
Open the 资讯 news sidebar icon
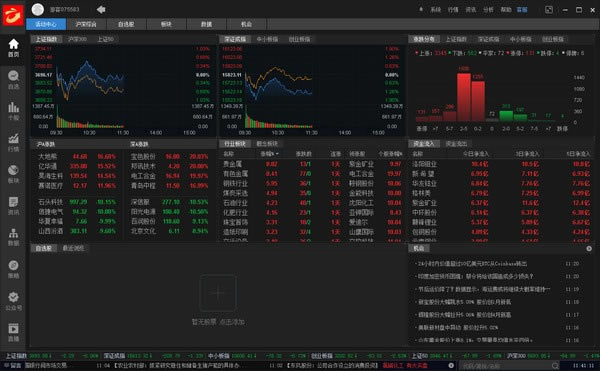coord(13,206)
